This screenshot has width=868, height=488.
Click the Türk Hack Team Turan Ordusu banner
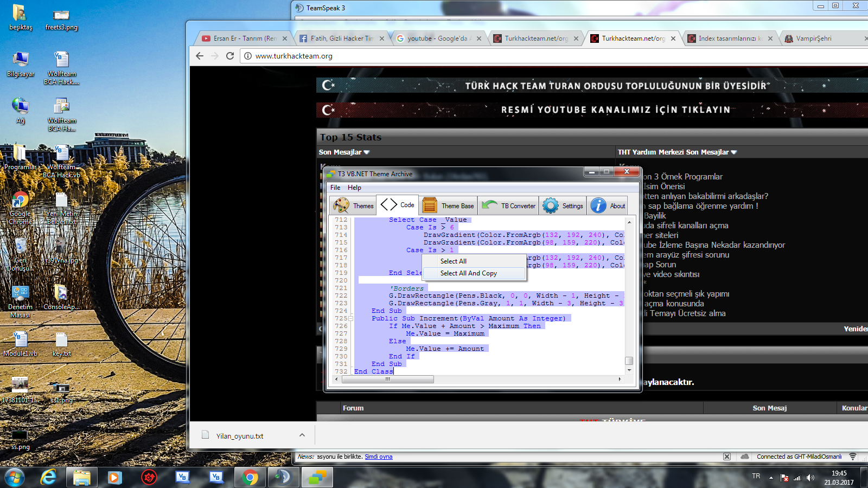click(592, 86)
